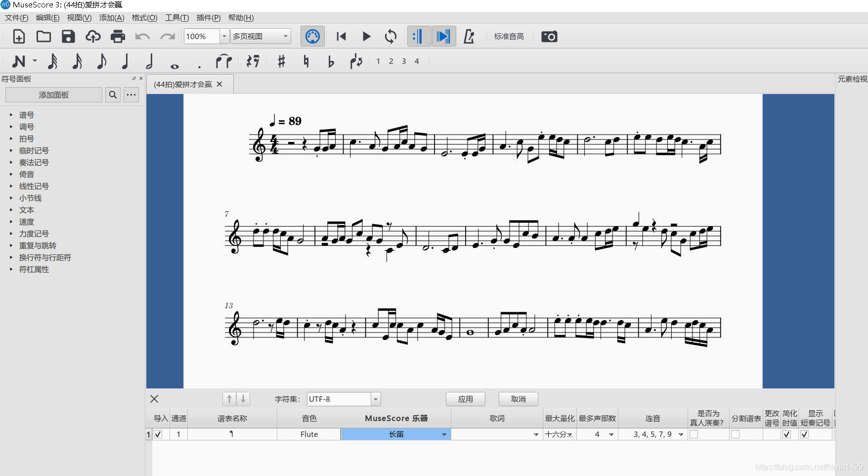Toggle loop playback
This screenshot has height=476, width=868.
point(391,37)
